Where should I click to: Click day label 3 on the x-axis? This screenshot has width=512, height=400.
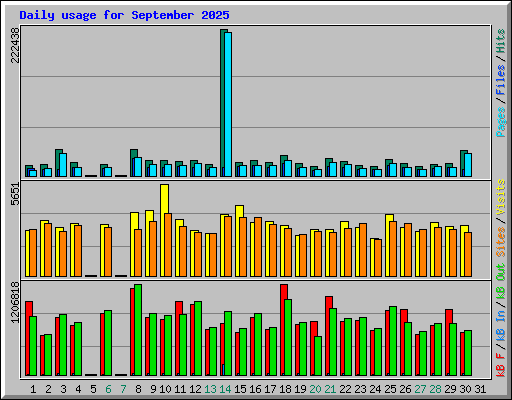click(x=63, y=389)
